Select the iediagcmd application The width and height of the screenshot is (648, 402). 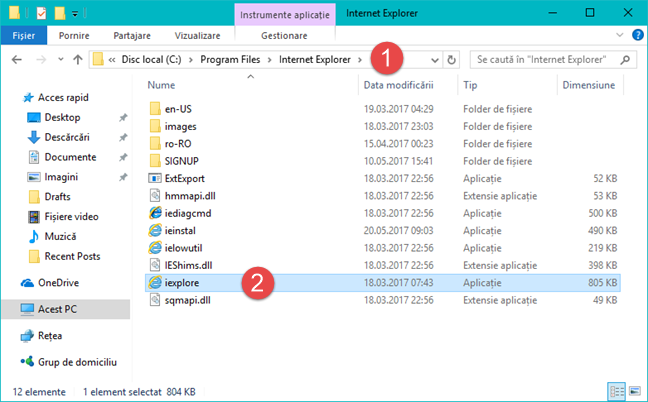tap(188, 213)
